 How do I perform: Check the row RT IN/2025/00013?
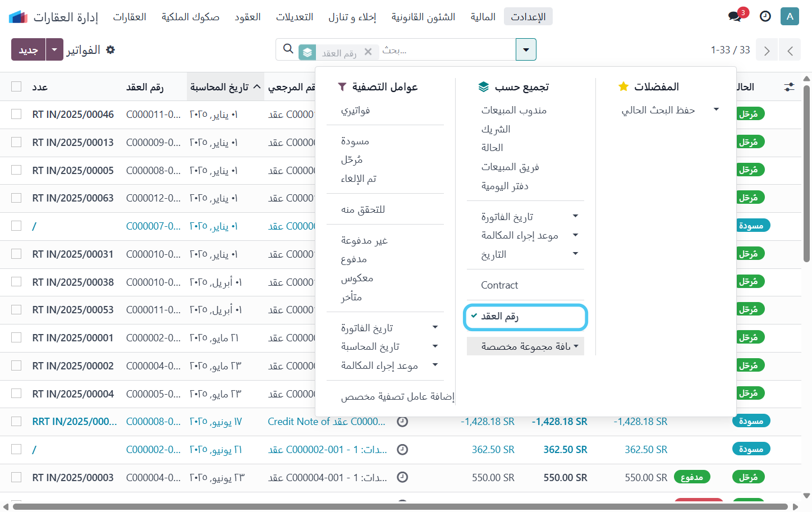[x=16, y=142]
